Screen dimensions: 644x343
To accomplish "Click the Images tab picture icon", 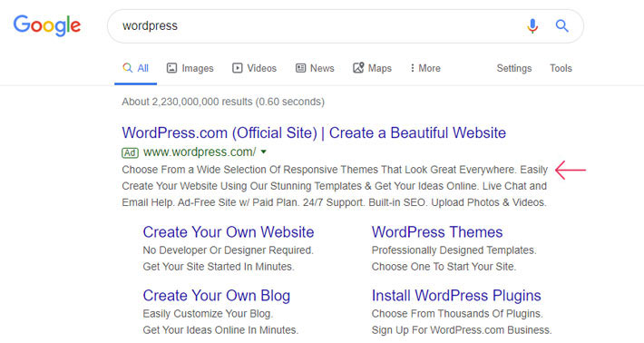I will click(x=171, y=68).
